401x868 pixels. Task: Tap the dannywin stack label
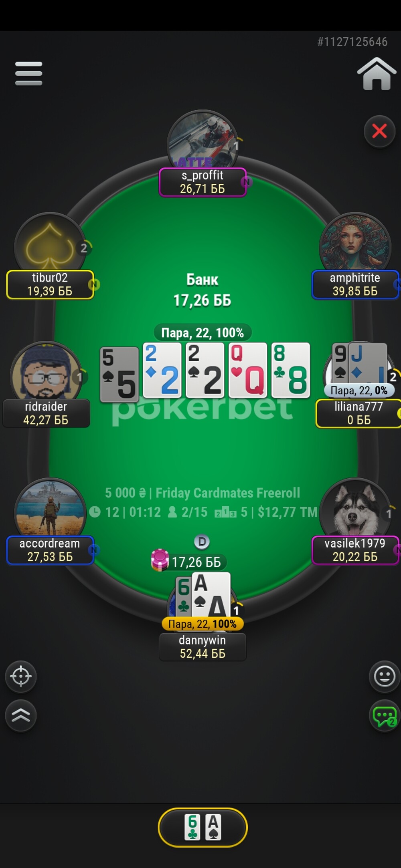pos(203,646)
